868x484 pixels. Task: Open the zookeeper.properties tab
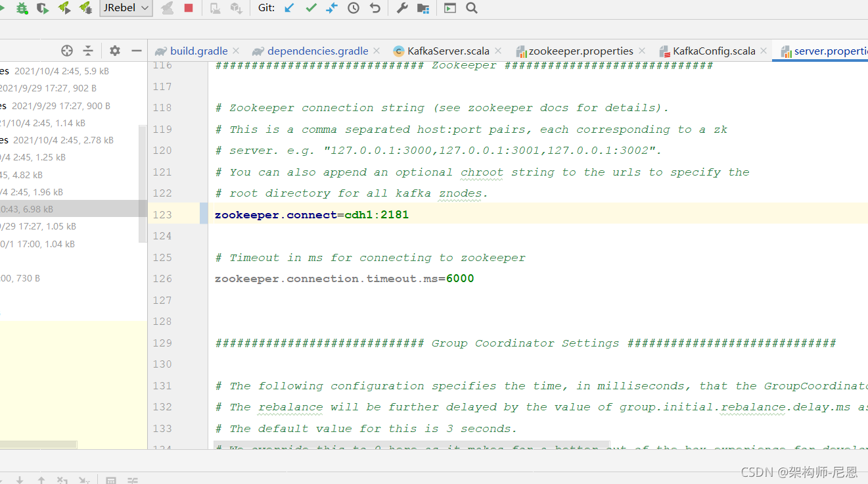tap(581, 51)
